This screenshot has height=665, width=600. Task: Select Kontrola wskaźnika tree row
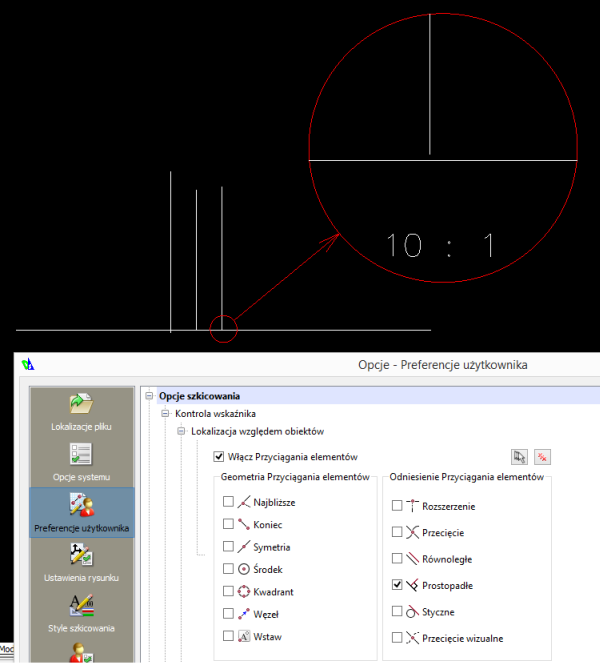[215, 414]
